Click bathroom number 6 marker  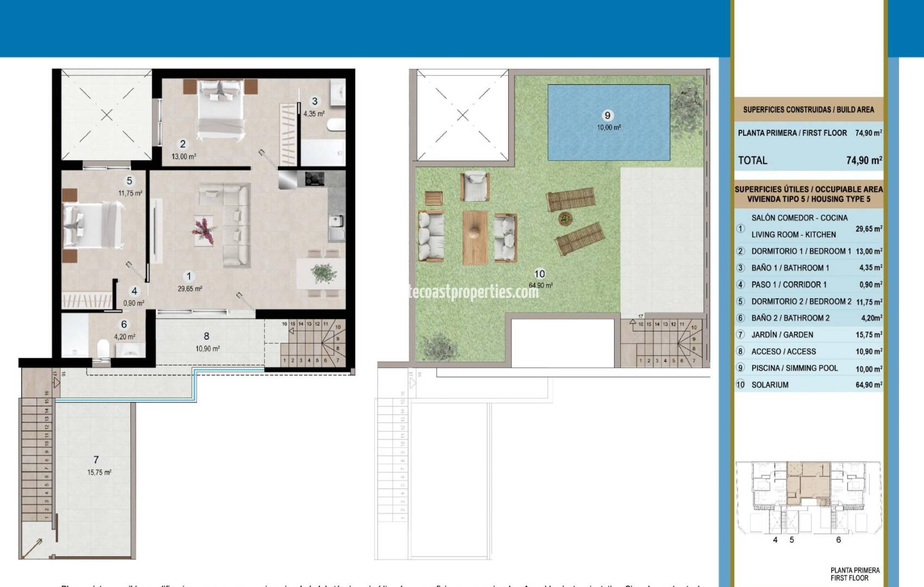point(124,324)
